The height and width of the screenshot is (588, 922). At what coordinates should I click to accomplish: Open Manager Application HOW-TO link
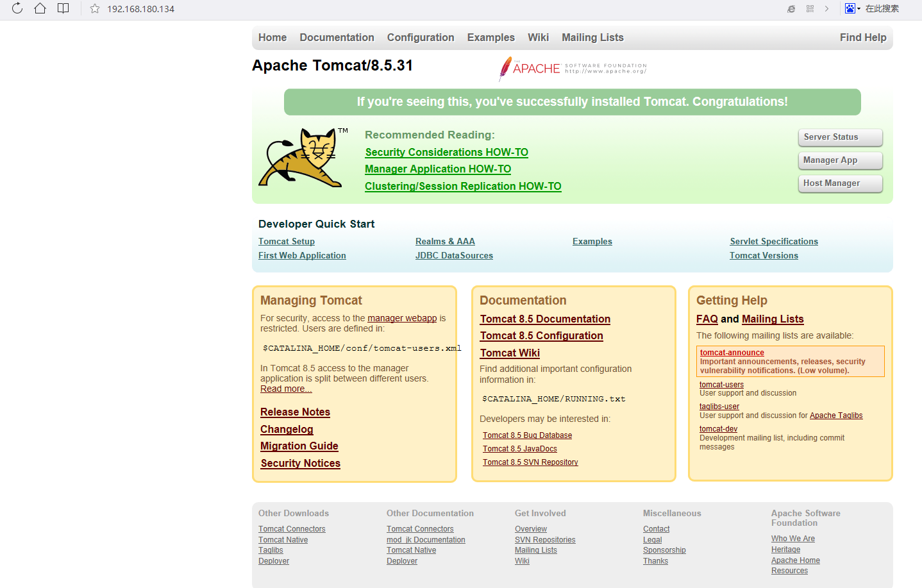pos(438,169)
